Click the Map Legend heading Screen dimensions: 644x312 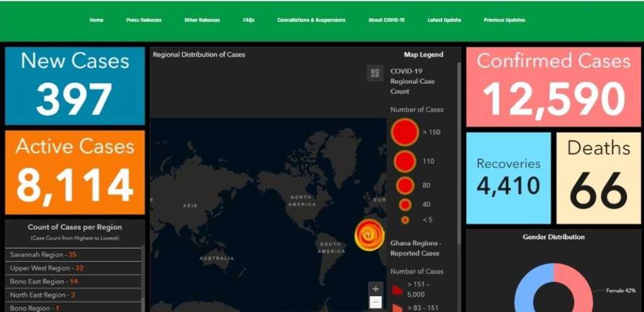coord(423,55)
